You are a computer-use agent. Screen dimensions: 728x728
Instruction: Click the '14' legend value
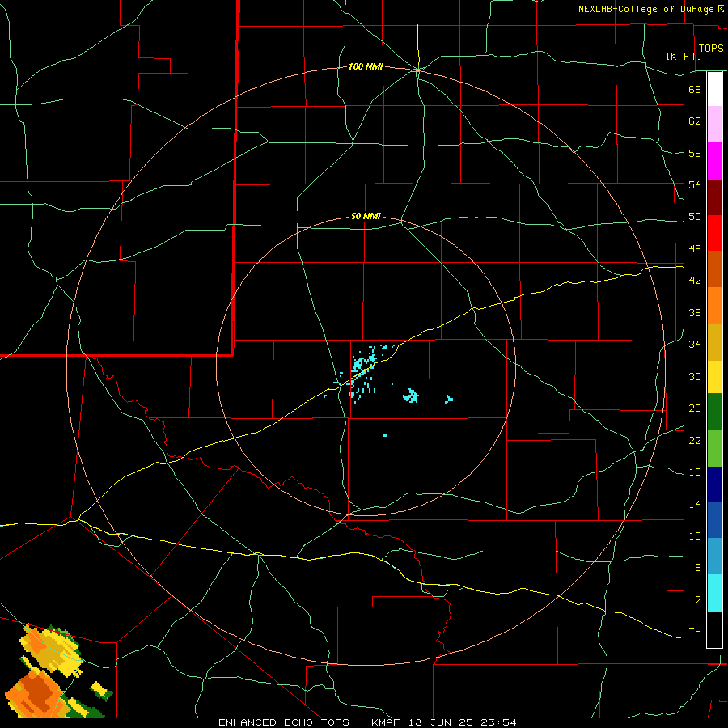tap(695, 504)
